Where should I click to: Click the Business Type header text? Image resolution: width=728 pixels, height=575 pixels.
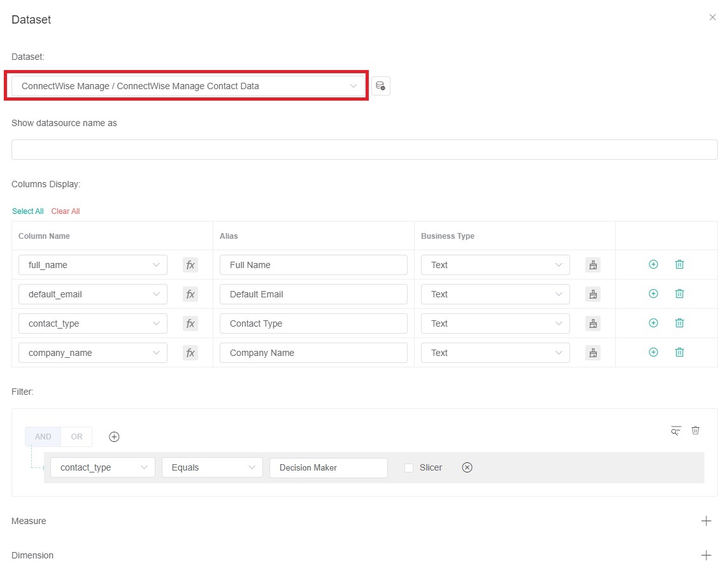(x=448, y=236)
